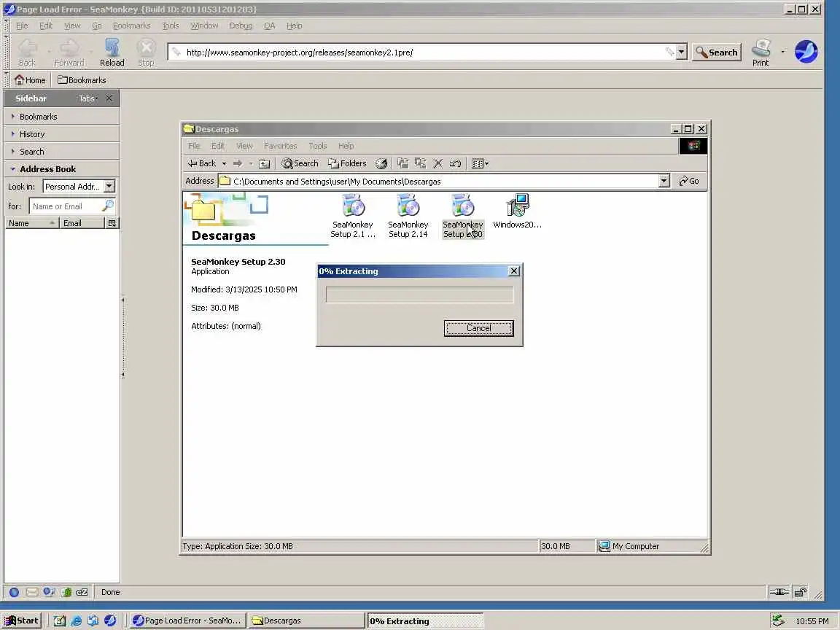Screen dimensions: 840x630
Task: Open the Debug menu in SeaMonkey
Action: coord(241,26)
